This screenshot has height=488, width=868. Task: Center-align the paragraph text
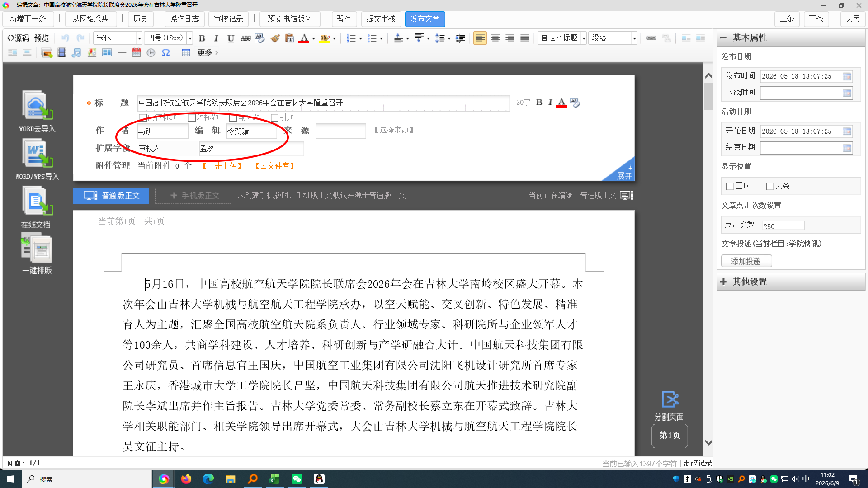495,38
